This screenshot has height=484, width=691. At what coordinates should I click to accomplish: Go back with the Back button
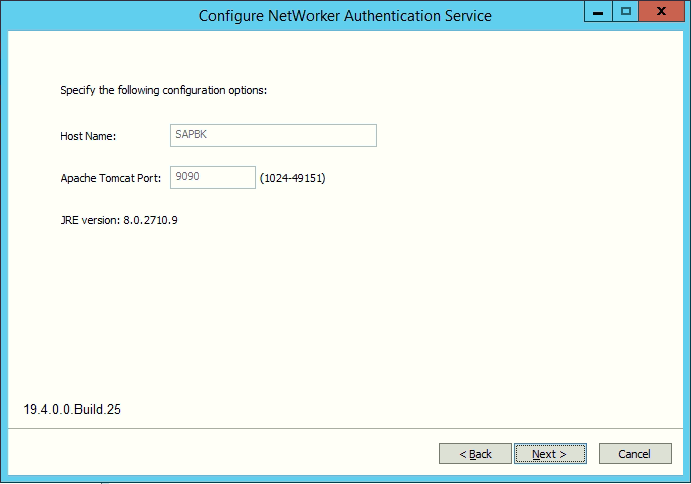tap(475, 454)
